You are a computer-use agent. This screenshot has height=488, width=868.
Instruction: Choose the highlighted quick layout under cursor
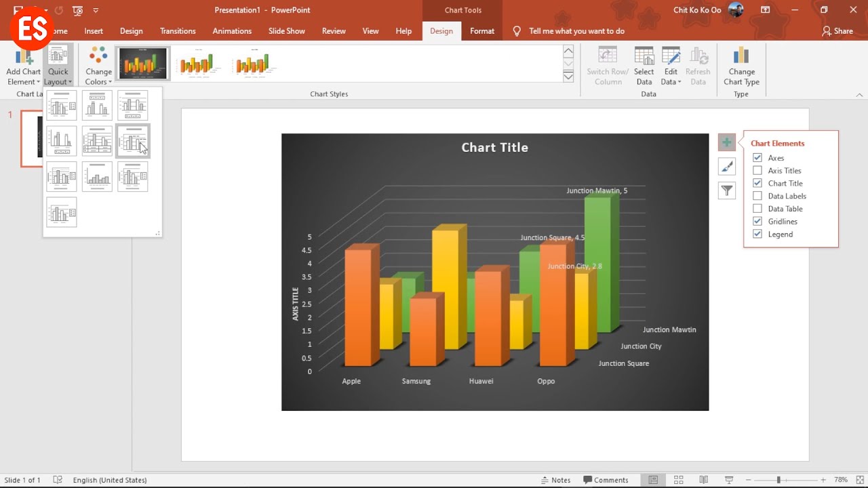[x=132, y=141]
